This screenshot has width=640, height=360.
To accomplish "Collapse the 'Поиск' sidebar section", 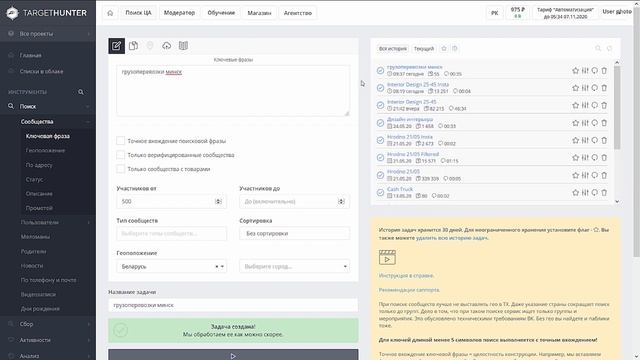I will (x=48, y=107).
